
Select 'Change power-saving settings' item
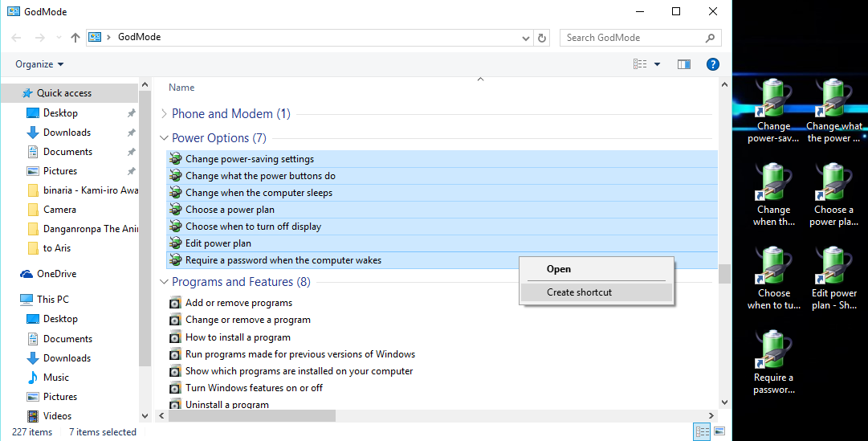point(442,159)
